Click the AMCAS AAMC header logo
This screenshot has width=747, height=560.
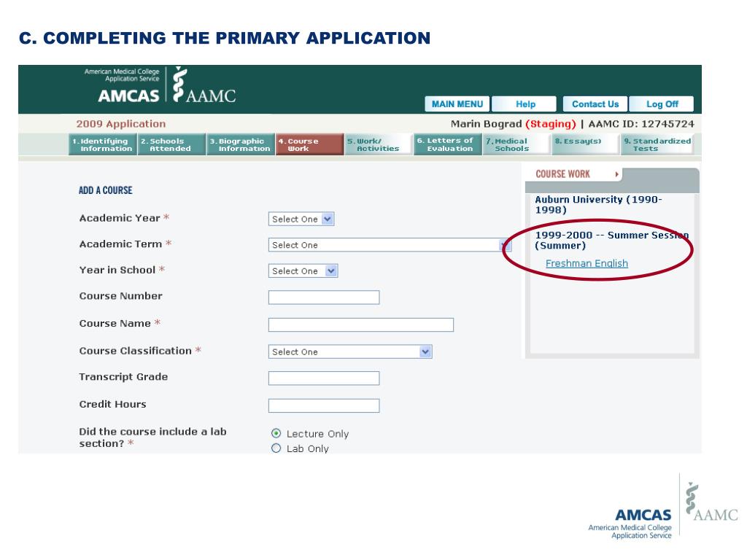(160, 85)
